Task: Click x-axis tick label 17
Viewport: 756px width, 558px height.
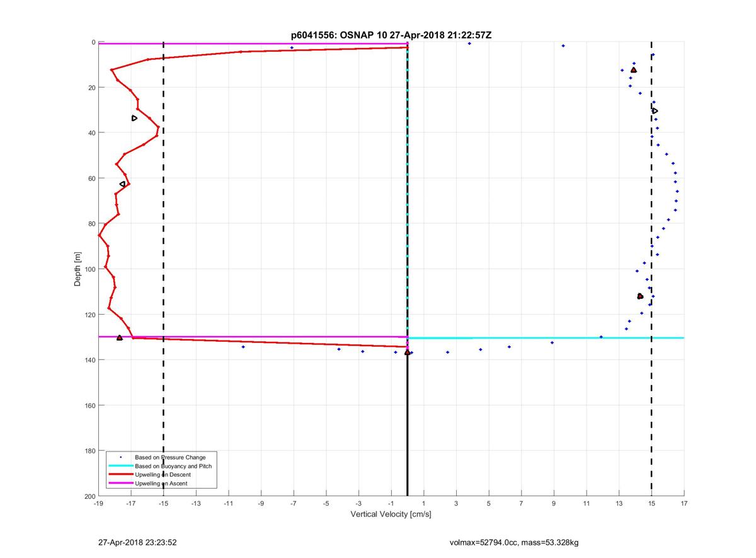Action: pos(684,503)
